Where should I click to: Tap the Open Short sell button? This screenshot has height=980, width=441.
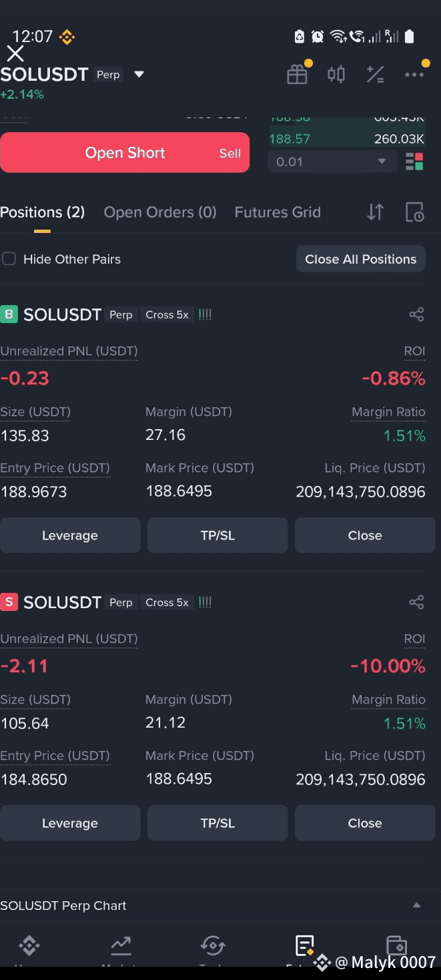pos(125,152)
